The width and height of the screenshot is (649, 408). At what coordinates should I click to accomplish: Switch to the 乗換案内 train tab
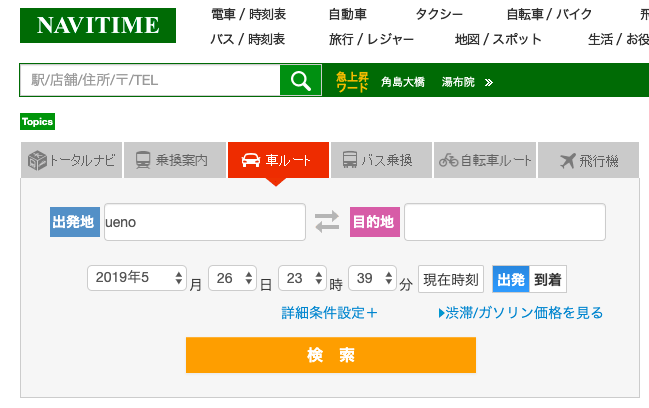[174, 160]
